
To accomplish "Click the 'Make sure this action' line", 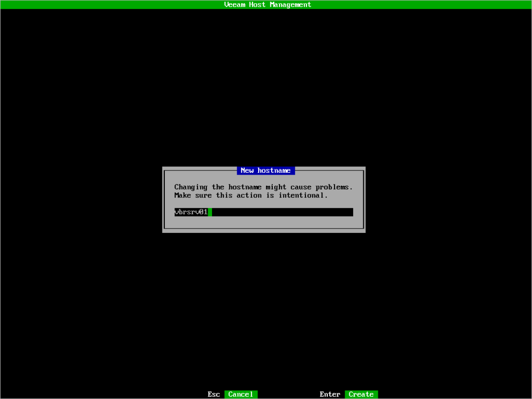I will 251,195.
